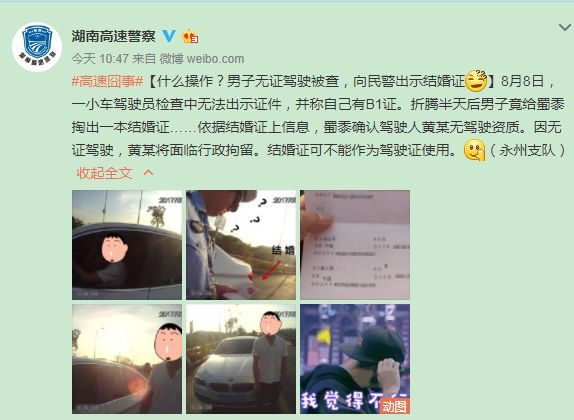The image size is (574, 420).
Task: Open the marriage certificate document photo
Action: [x=355, y=245]
